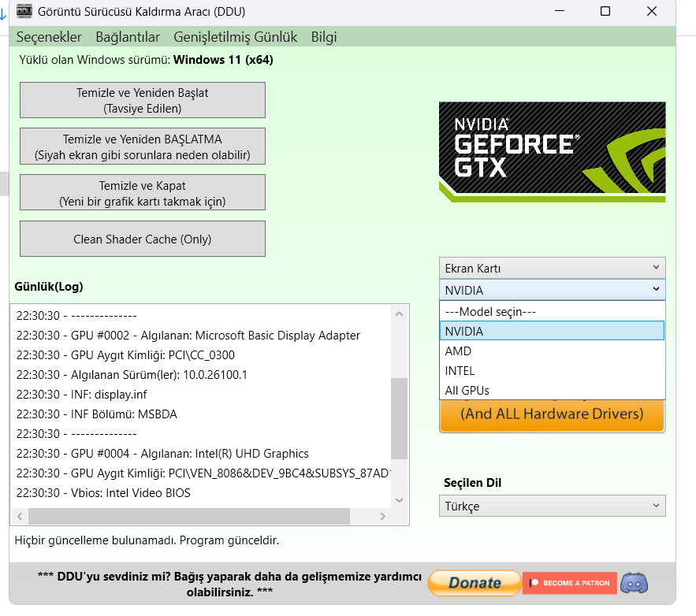Screen dimensions: 696x616
Task: Open the Discord icon link
Action: (634, 583)
